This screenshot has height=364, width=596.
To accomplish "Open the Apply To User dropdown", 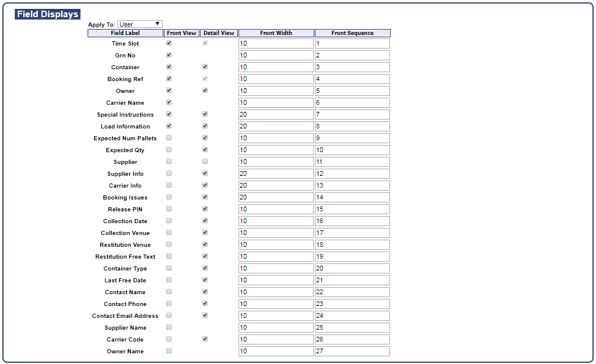I will (140, 24).
